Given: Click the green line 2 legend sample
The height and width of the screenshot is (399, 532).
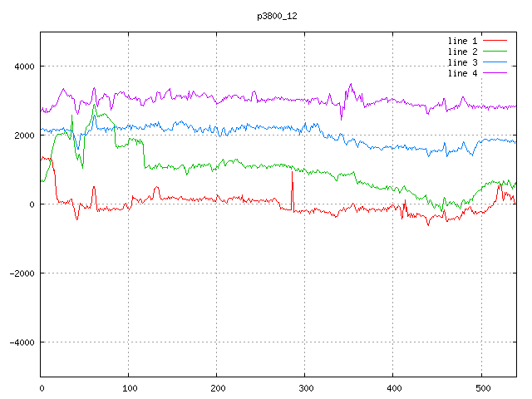Looking at the screenshot, I should 495,52.
